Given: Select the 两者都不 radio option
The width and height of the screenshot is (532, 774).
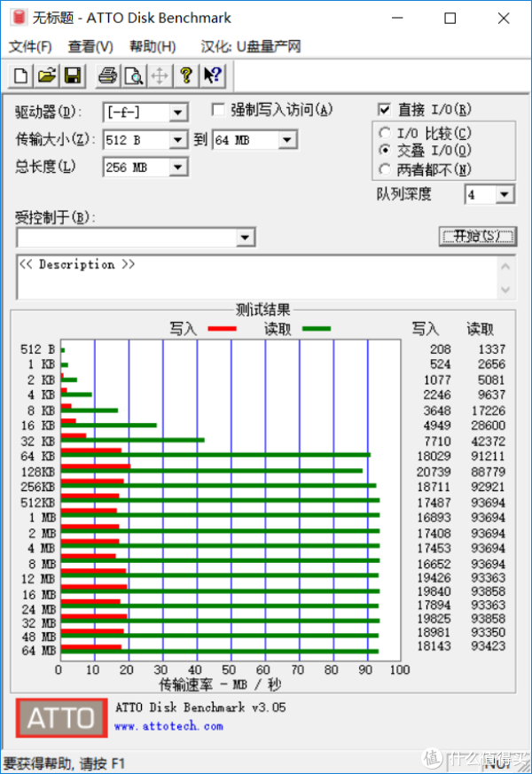Looking at the screenshot, I should coord(384,168).
